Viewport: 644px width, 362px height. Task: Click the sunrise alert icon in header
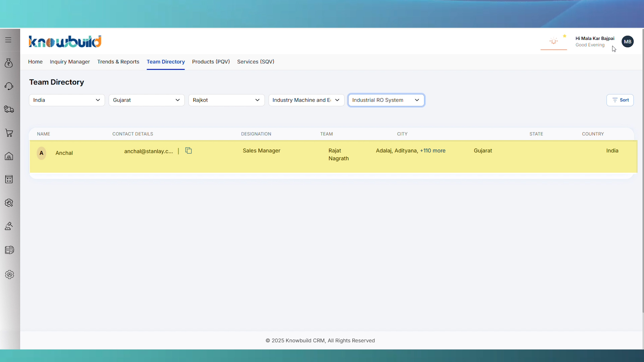click(x=554, y=41)
